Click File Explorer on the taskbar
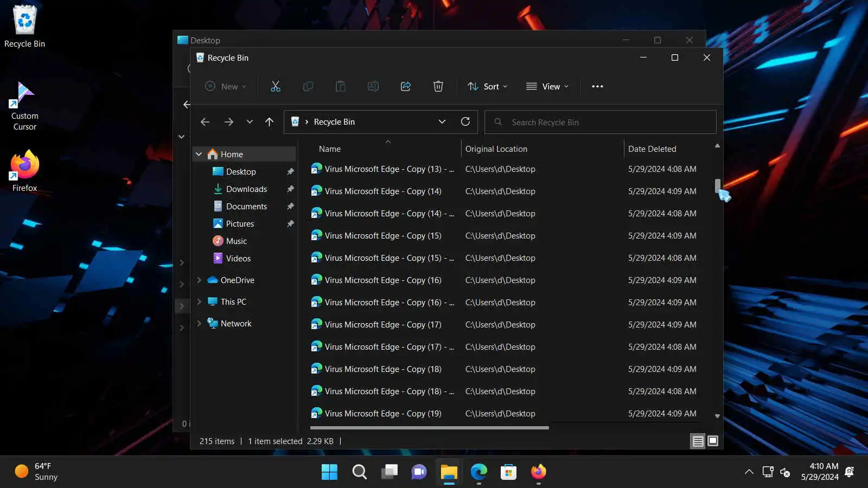The width and height of the screenshot is (868, 488). pyautogui.click(x=449, y=472)
